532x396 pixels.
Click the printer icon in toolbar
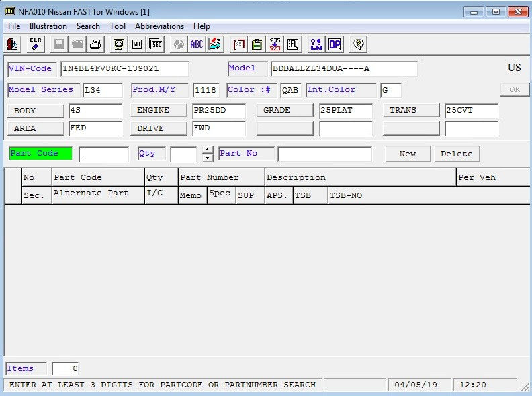[x=95, y=44]
